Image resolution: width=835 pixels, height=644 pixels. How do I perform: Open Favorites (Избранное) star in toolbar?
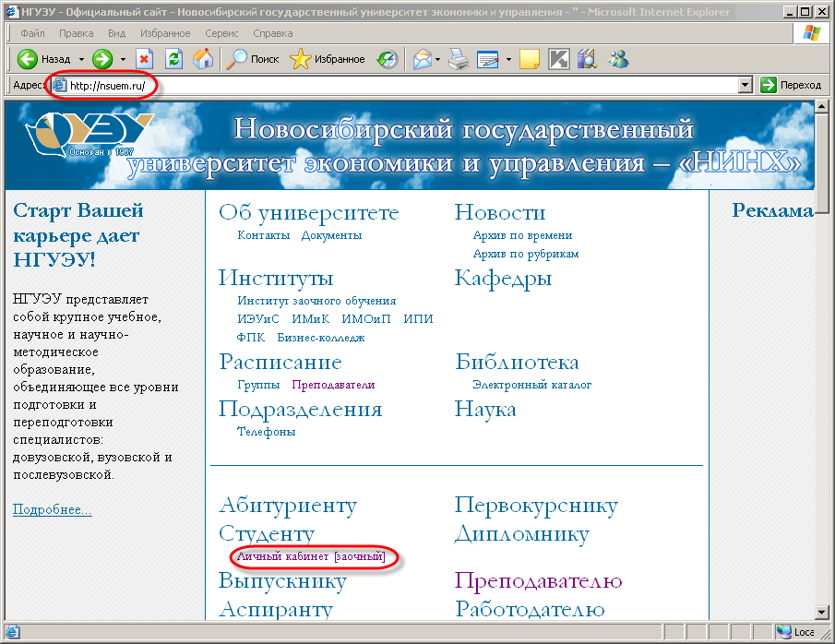(x=300, y=59)
